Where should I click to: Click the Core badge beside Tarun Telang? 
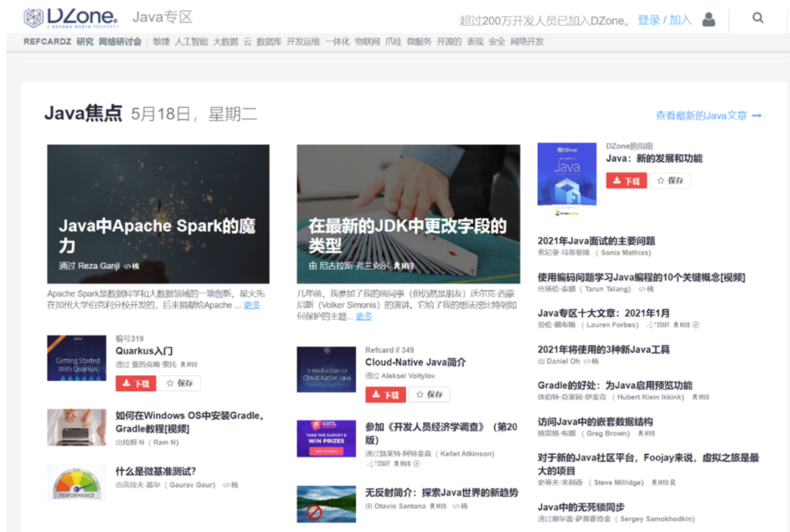tap(647, 289)
